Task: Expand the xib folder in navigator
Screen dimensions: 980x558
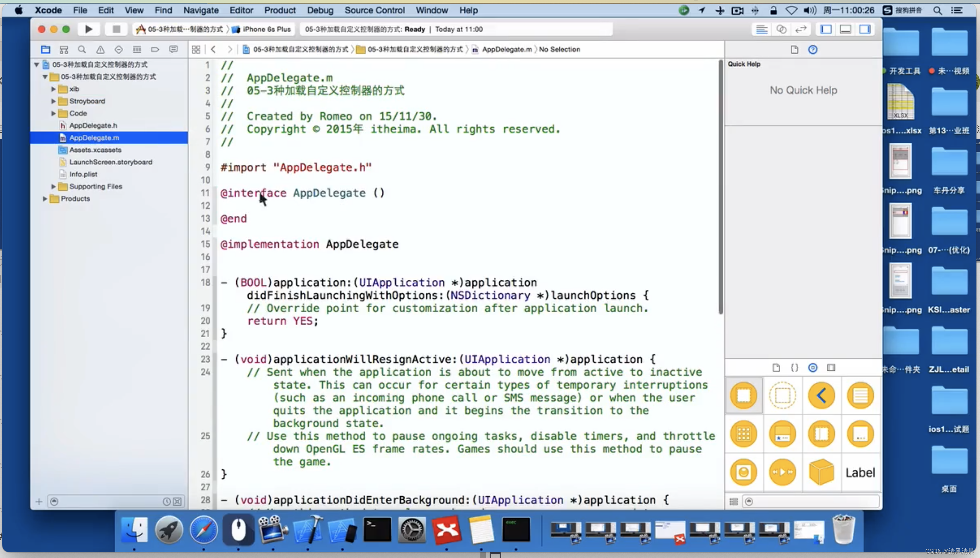Action: (54, 88)
